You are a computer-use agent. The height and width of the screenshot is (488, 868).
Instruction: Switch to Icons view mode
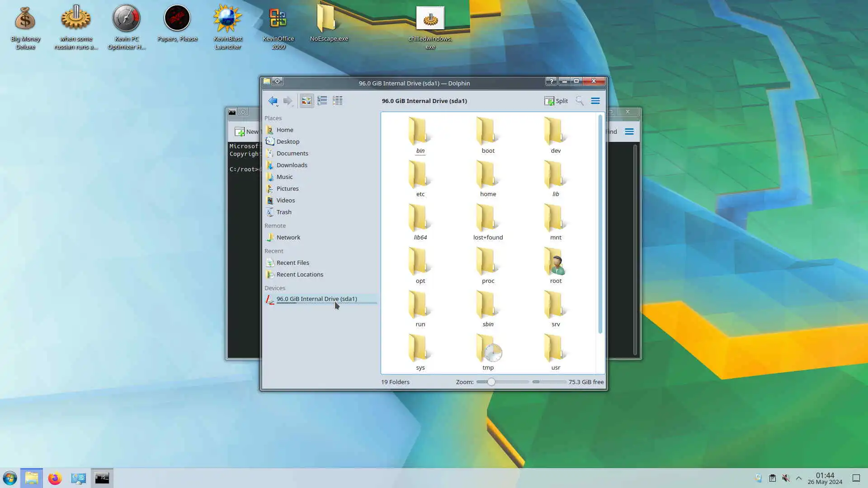(x=307, y=101)
